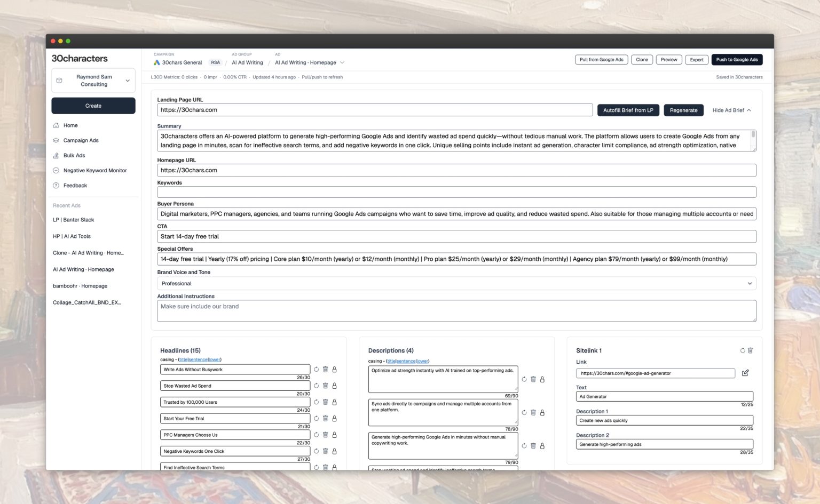The height and width of the screenshot is (504, 820).
Task: Click the Push to Google Ads button
Action: (x=737, y=59)
